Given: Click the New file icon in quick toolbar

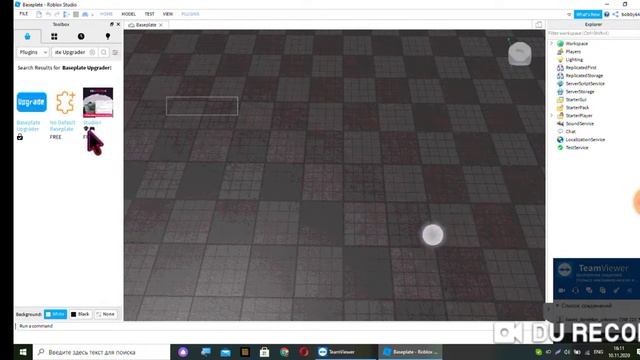Looking at the screenshot, I should pos(39,14).
